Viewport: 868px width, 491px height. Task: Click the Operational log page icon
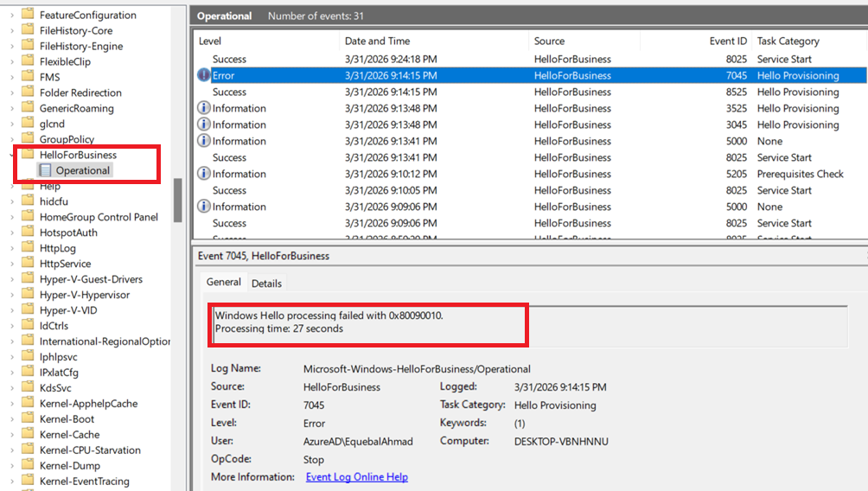click(x=46, y=170)
